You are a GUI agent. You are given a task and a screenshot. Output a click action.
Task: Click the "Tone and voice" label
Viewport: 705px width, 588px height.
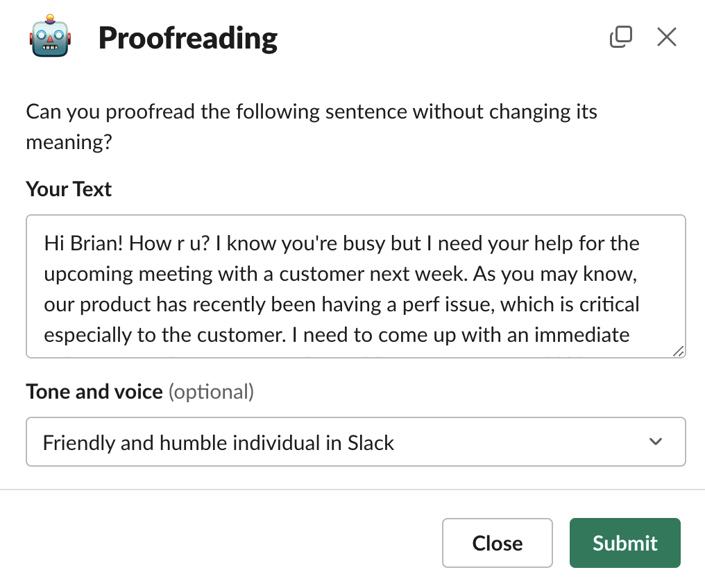[94, 392]
